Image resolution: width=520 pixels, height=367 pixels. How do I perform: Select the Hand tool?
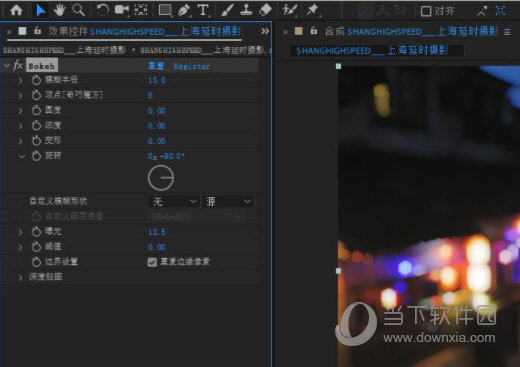coord(59,10)
